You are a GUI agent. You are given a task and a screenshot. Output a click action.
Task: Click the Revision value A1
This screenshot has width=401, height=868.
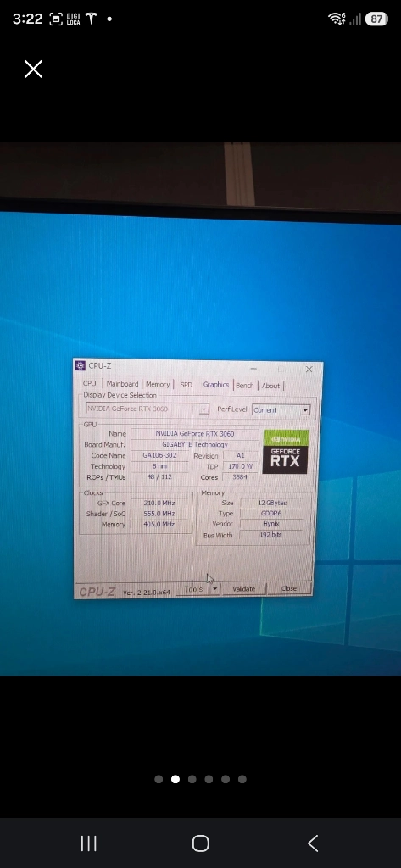241,455
